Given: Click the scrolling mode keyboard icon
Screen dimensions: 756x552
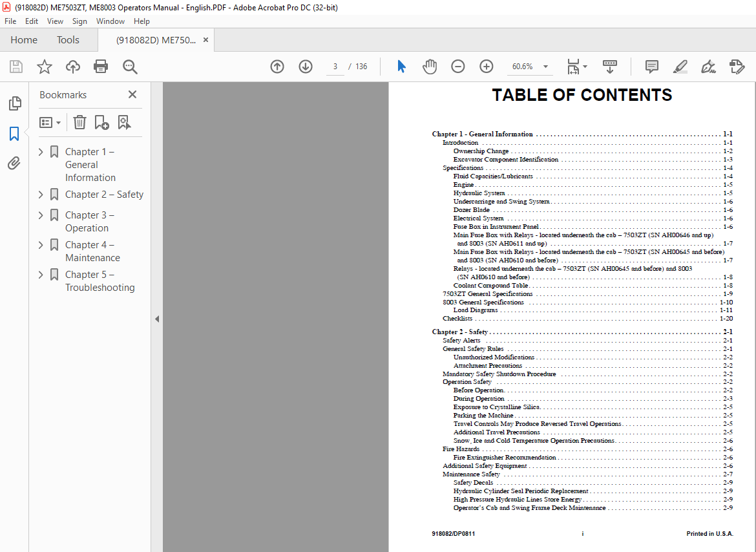Looking at the screenshot, I should (610, 67).
